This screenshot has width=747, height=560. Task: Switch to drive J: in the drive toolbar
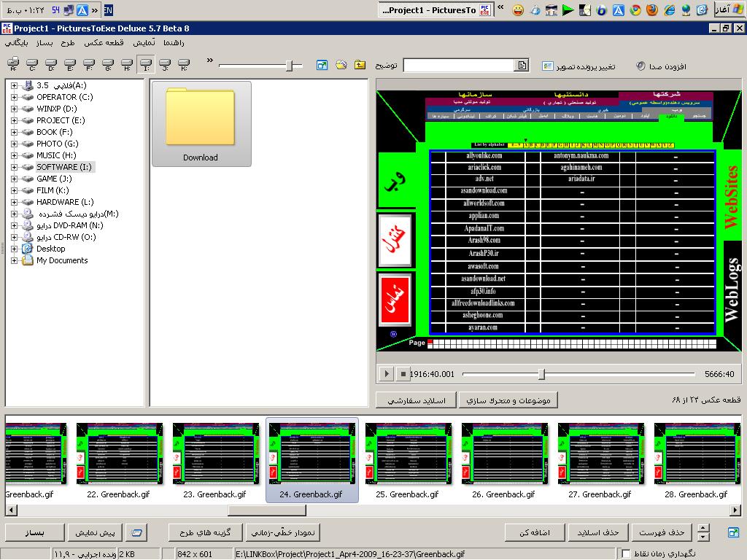(165, 64)
